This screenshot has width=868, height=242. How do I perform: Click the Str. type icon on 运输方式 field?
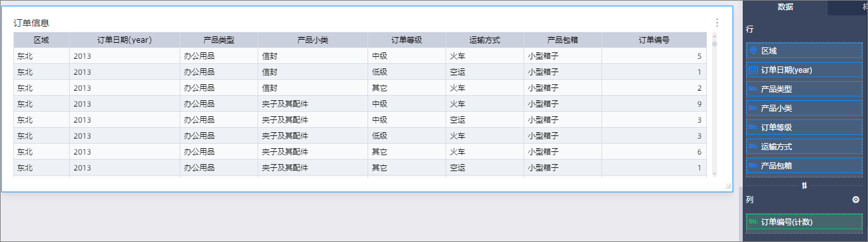[753, 146]
